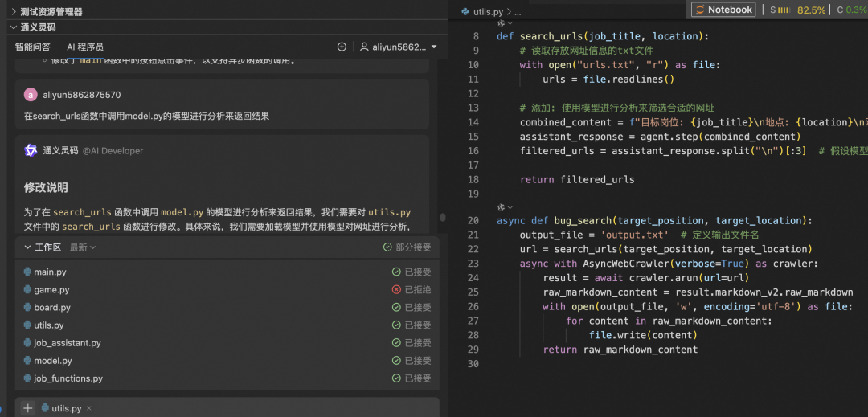Click the green accepted checkmark for main.py

coord(396,272)
